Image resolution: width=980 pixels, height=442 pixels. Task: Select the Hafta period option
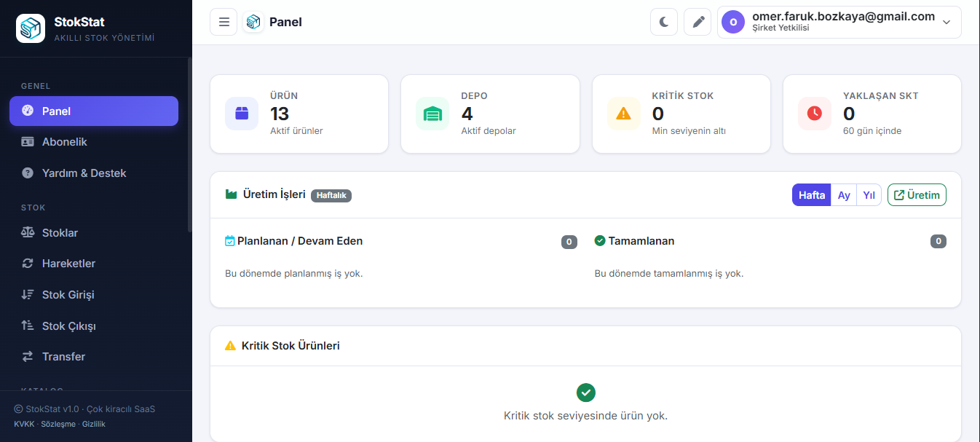click(812, 195)
